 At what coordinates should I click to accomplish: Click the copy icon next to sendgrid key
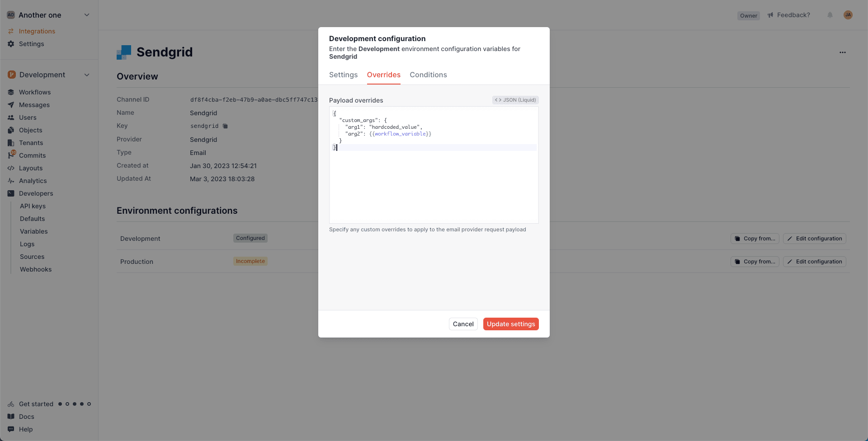225,126
